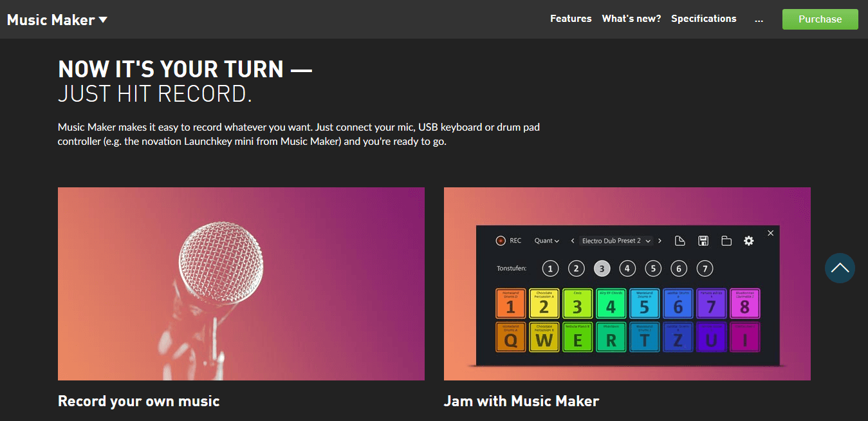Trigger purple pad 7
This screenshot has height=421, width=868.
(x=712, y=303)
